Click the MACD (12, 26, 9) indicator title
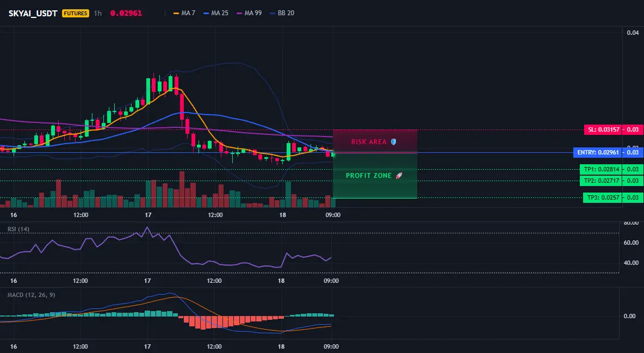The image size is (644, 353). 32,295
